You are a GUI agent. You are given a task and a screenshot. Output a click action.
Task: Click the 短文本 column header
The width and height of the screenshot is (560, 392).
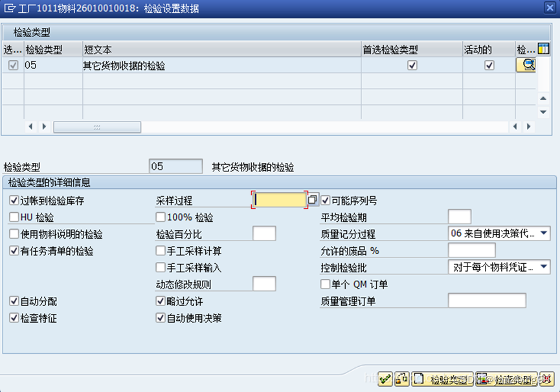point(222,50)
